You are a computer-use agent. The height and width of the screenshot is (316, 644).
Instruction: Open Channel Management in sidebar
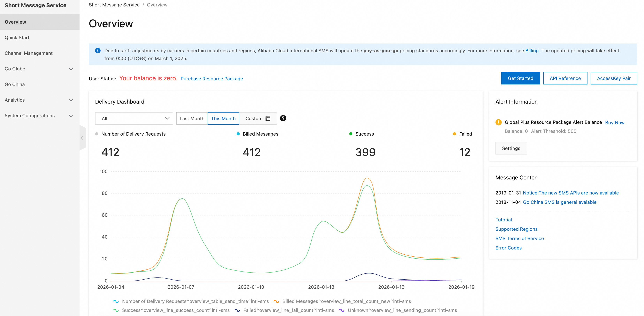coord(28,53)
